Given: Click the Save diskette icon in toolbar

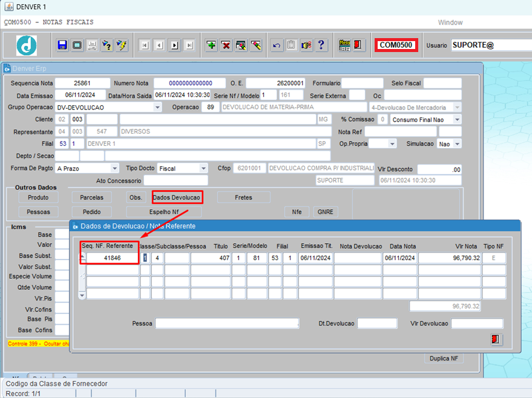Looking at the screenshot, I should pos(62,45).
